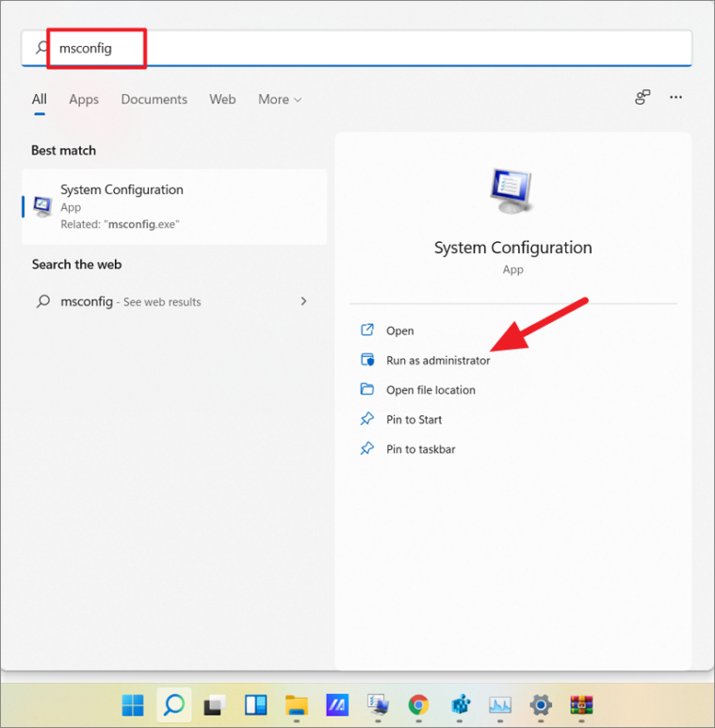Click the Run as administrator shield icon

[367, 360]
